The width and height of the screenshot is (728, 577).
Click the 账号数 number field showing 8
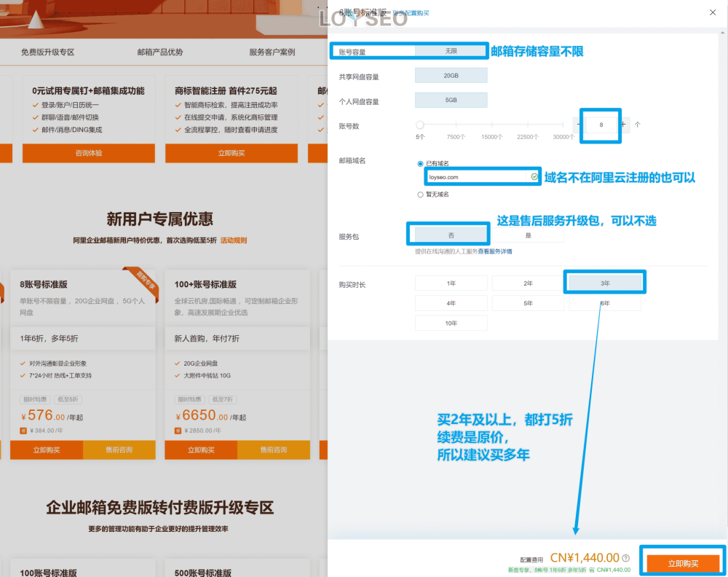[601, 125]
